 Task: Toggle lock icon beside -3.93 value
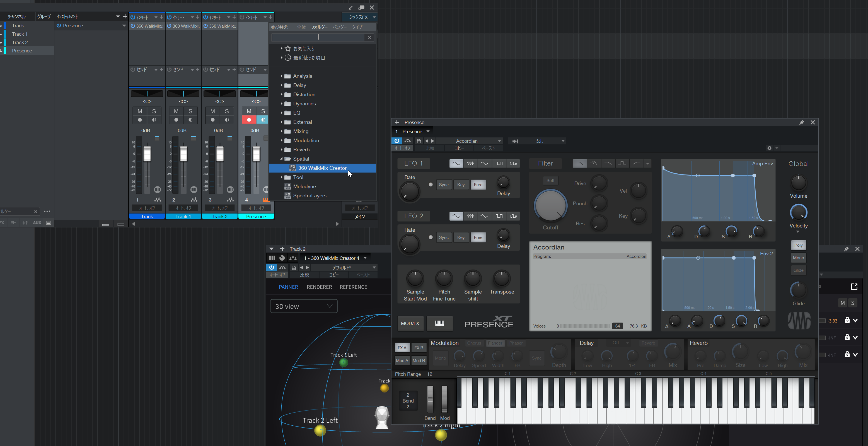click(x=847, y=320)
